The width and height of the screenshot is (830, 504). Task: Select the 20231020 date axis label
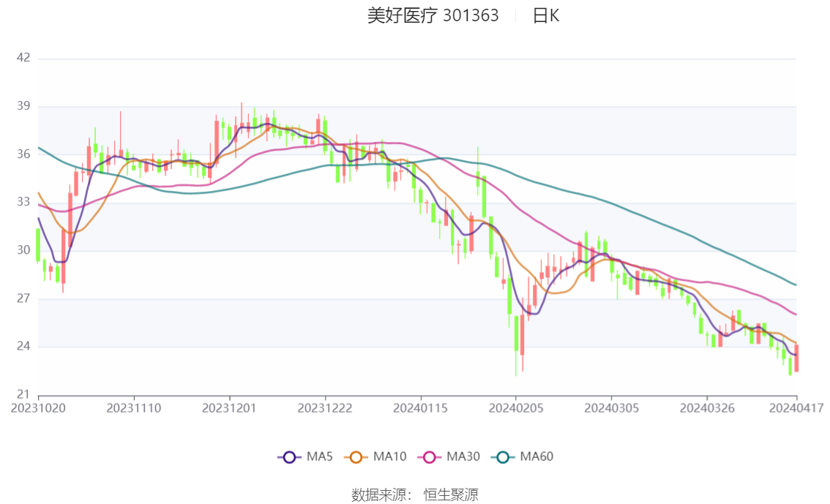click(39, 408)
